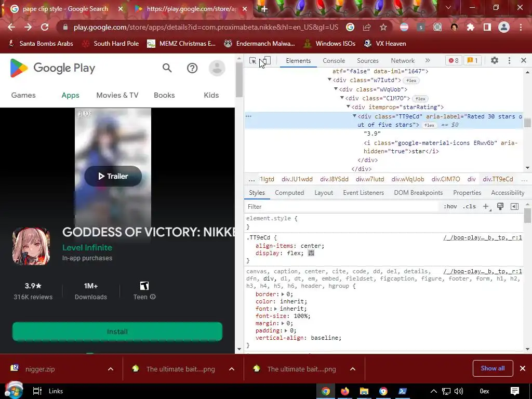The width and height of the screenshot is (532, 399).
Task: Open the Level Infinite developer link
Action: coord(87,248)
